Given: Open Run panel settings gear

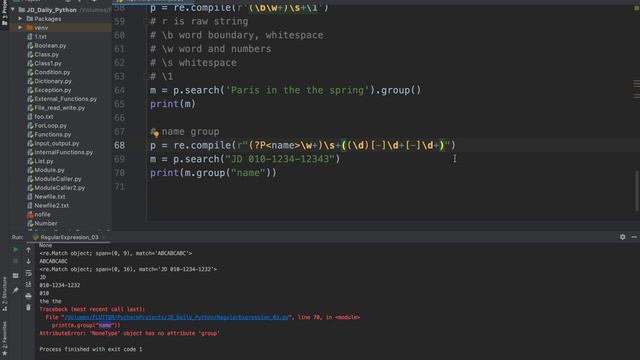Looking at the screenshot, I should click(622, 237).
